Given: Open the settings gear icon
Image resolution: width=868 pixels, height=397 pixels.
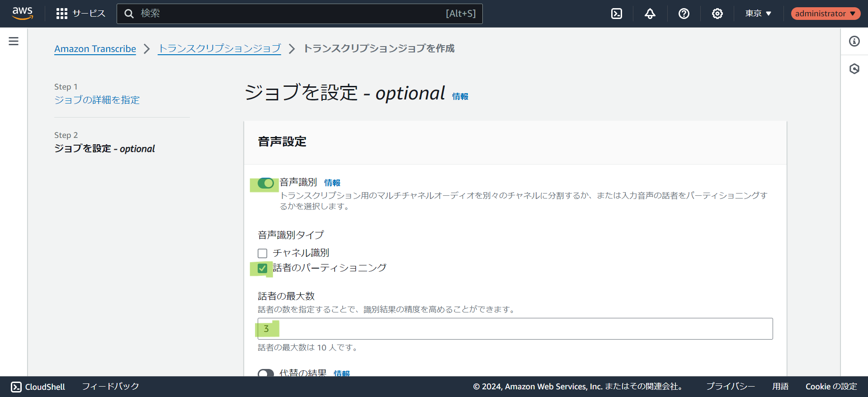Looking at the screenshot, I should (717, 14).
